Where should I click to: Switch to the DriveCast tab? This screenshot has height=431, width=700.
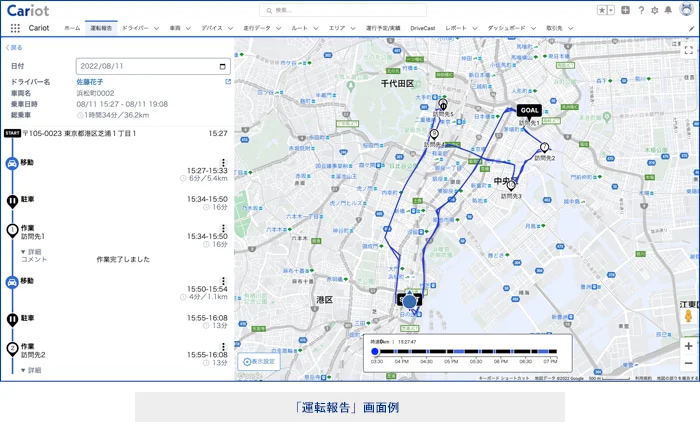click(424, 29)
